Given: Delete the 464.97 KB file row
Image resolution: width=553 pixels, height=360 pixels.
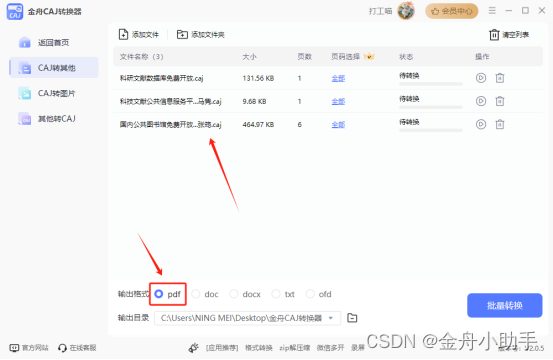Looking at the screenshot, I should (500, 124).
